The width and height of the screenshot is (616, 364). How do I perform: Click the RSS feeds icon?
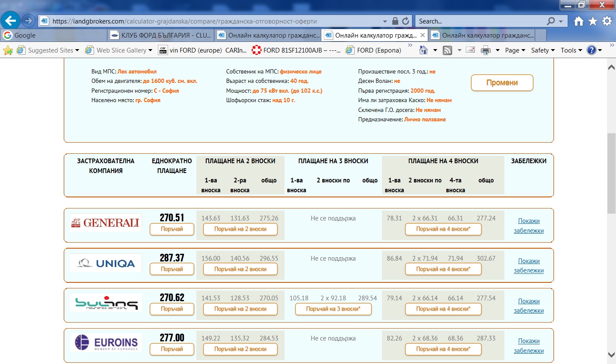coord(447,50)
